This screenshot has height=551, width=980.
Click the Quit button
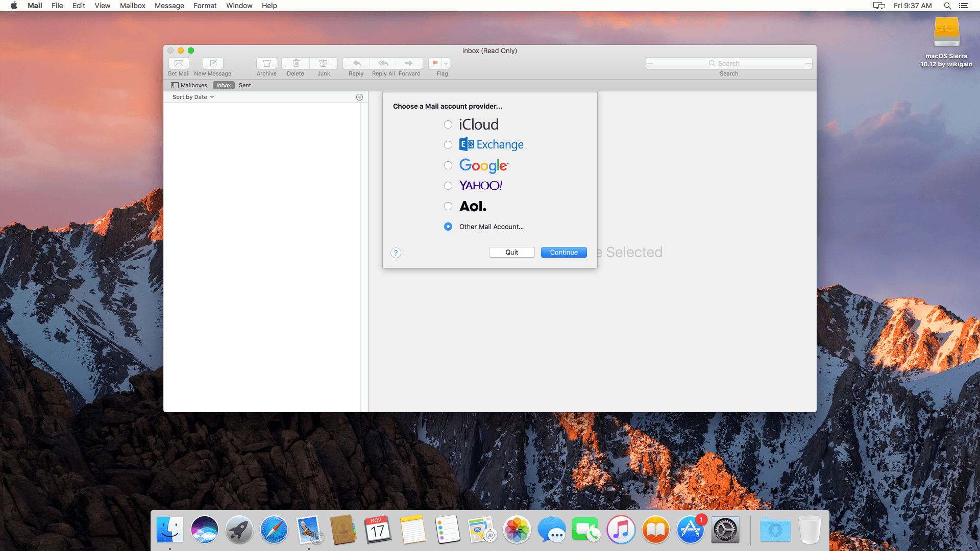pos(511,252)
